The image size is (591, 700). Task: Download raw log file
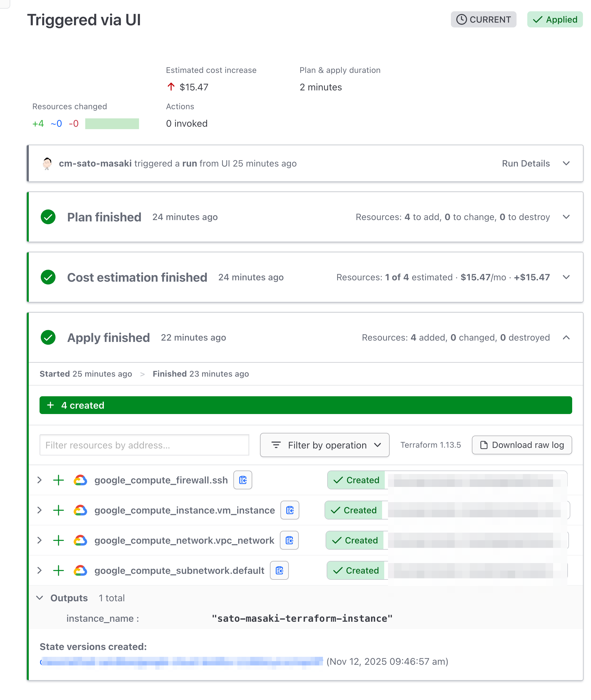(522, 445)
